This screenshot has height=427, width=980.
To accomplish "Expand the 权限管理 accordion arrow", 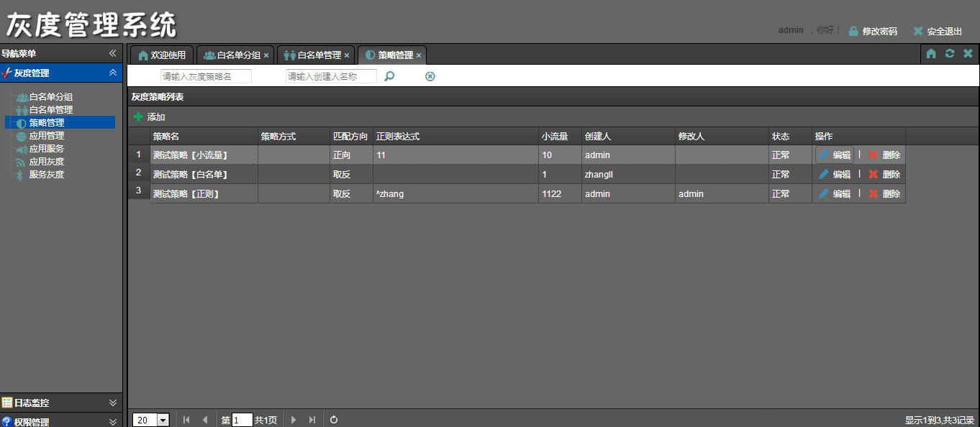I will [112, 422].
